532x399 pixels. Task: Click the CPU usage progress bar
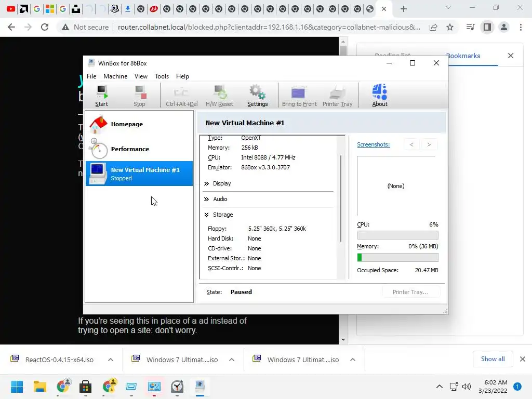click(397, 235)
